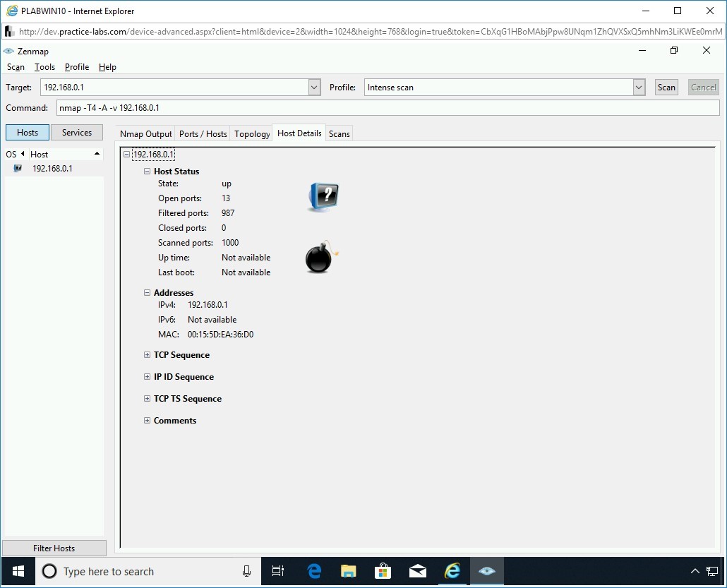
Task: Open Task View from the taskbar
Action: coord(278,571)
